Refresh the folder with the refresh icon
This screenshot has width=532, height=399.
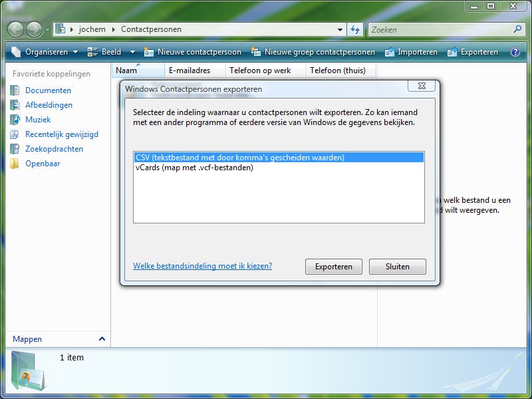pyautogui.click(x=355, y=29)
